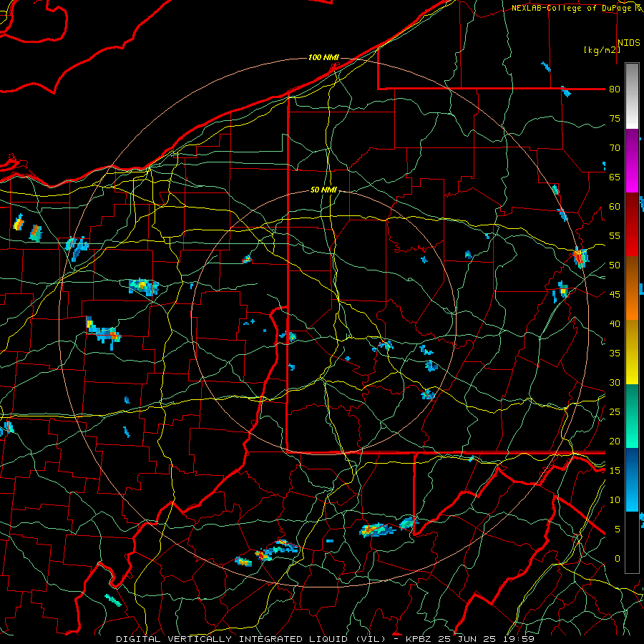Image resolution: width=644 pixels, height=644 pixels.
Task: Click the 10 value on the VIL scale
Action: click(x=615, y=500)
